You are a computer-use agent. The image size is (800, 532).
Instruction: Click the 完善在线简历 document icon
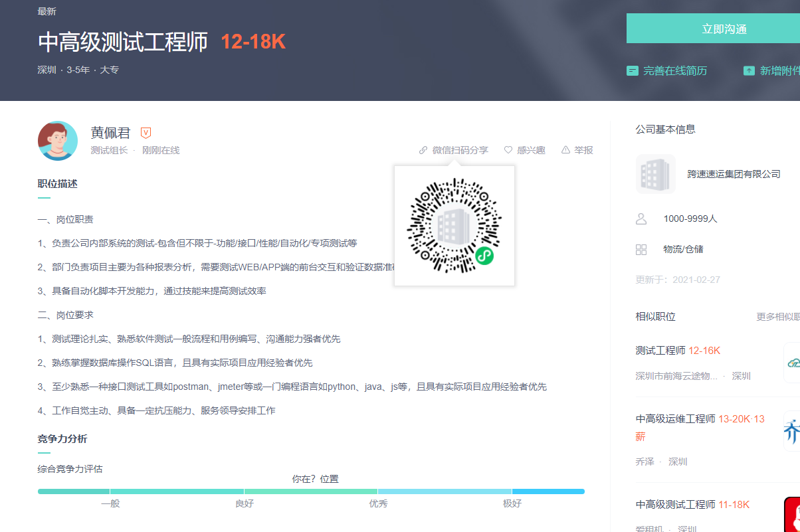tap(633, 70)
